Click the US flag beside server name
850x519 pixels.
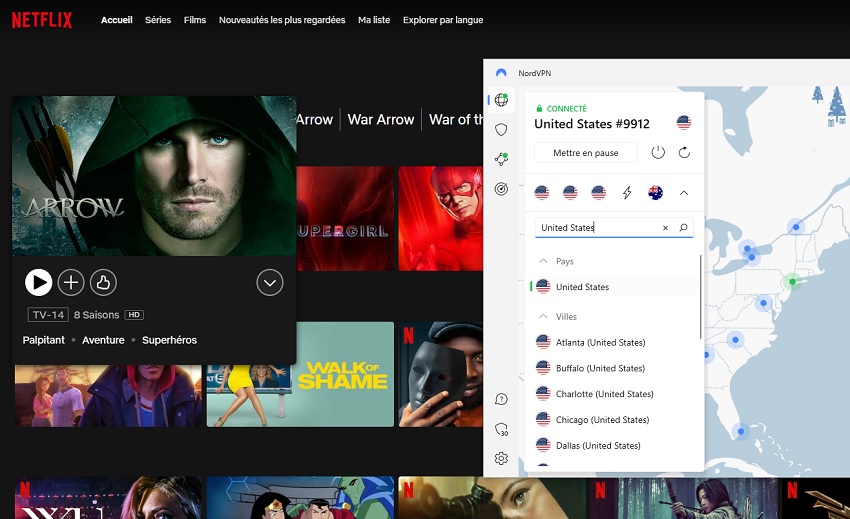click(684, 123)
